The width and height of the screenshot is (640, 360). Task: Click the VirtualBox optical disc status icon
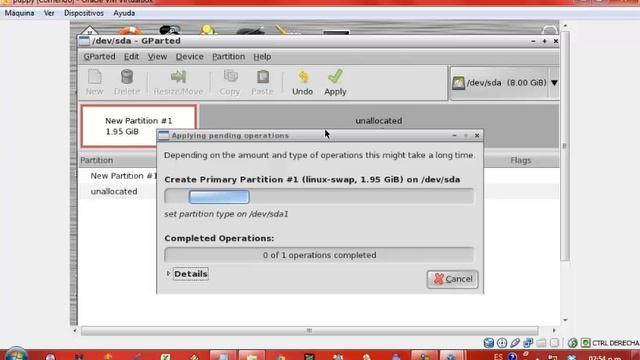click(502, 343)
